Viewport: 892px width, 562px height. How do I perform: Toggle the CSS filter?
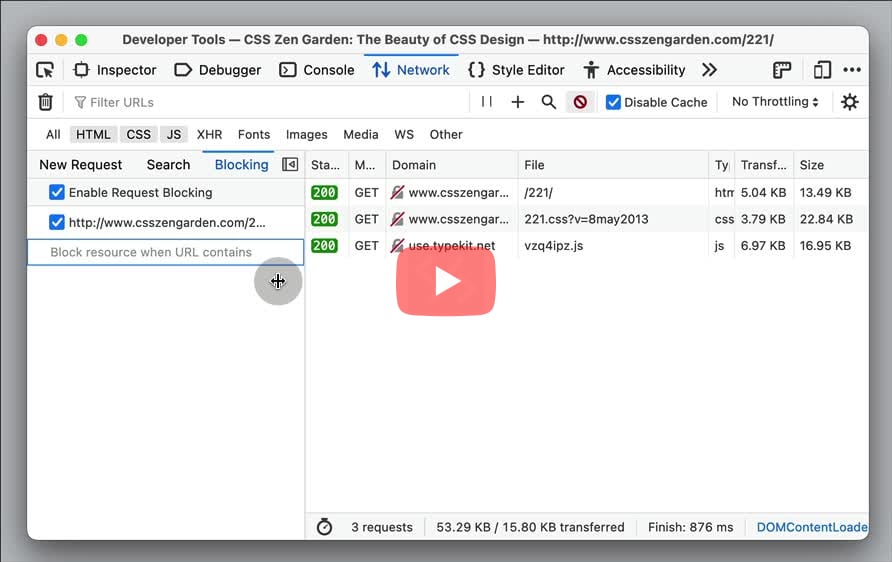(x=139, y=135)
